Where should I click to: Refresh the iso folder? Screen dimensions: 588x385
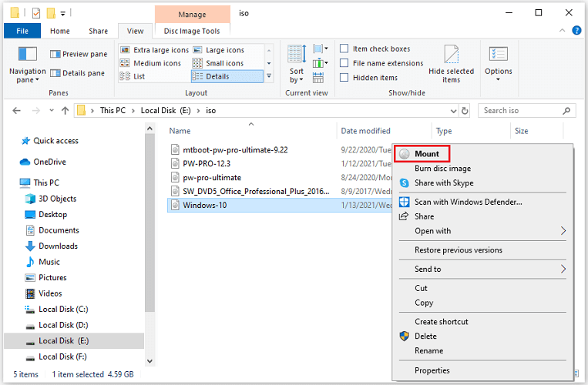[x=465, y=111]
